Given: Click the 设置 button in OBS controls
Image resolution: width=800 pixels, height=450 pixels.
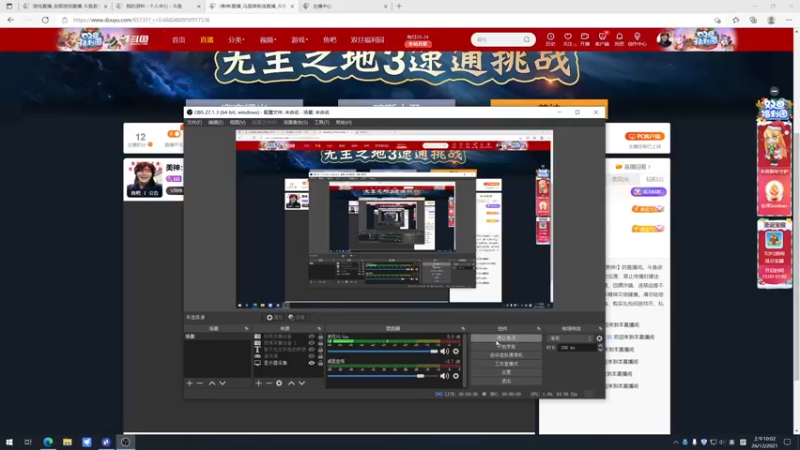Looking at the screenshot, I should pos(506,372).
